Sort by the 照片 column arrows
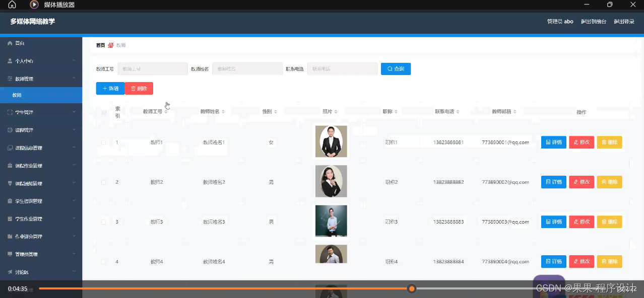644x298 pixels. pos(336,112)
